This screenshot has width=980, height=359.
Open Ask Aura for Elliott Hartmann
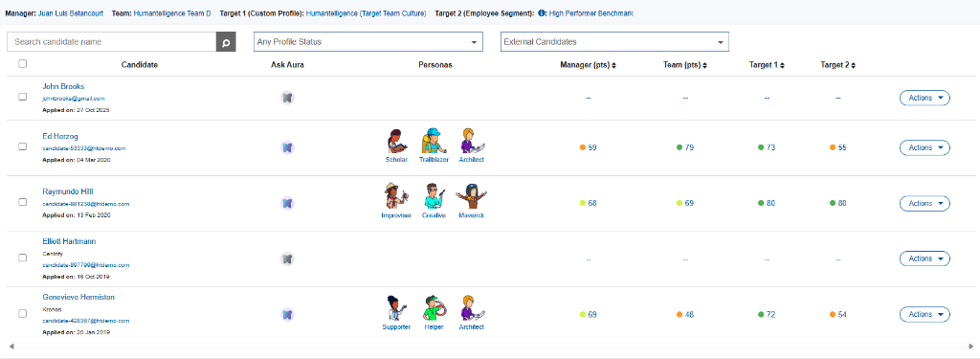coord(287,258)
